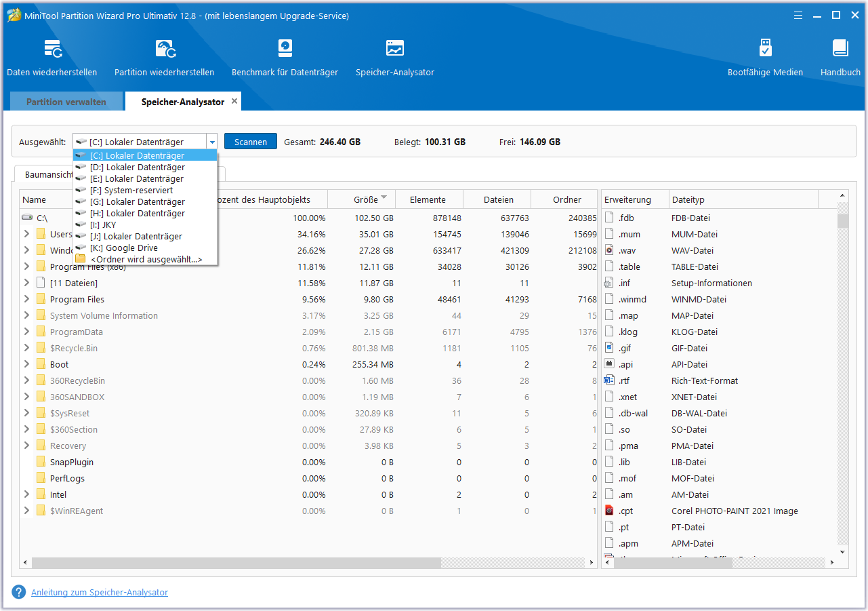This screenshot has height=611, width=868.
Task: Expand the 360SANDBOX folder
Action: (x=26, y=397)
